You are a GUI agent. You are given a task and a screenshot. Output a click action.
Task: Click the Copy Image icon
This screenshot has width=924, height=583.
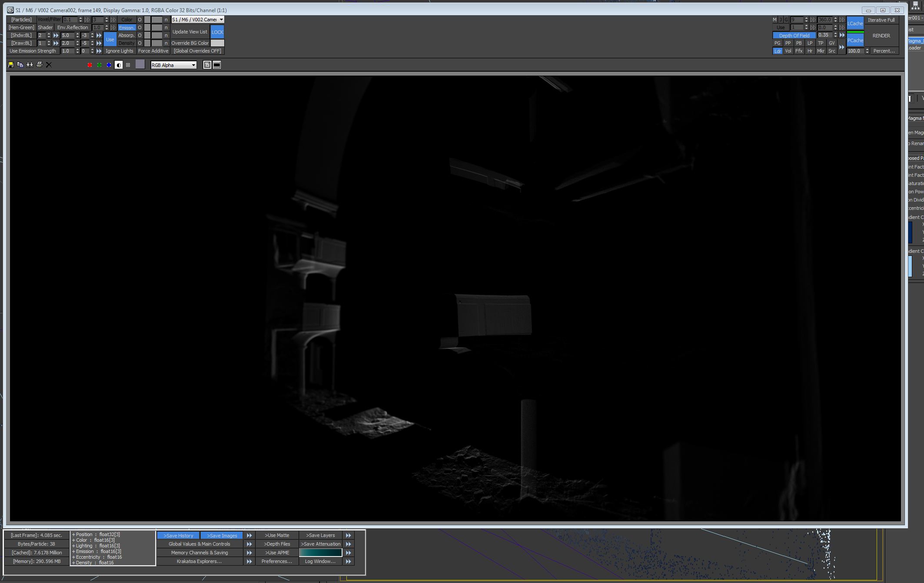tap(20, 65)
